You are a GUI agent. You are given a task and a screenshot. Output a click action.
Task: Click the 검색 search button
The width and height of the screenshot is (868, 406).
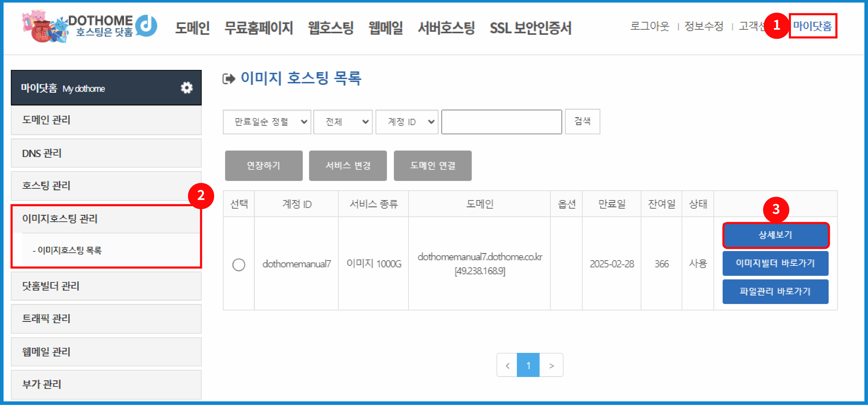coord(583,122)
